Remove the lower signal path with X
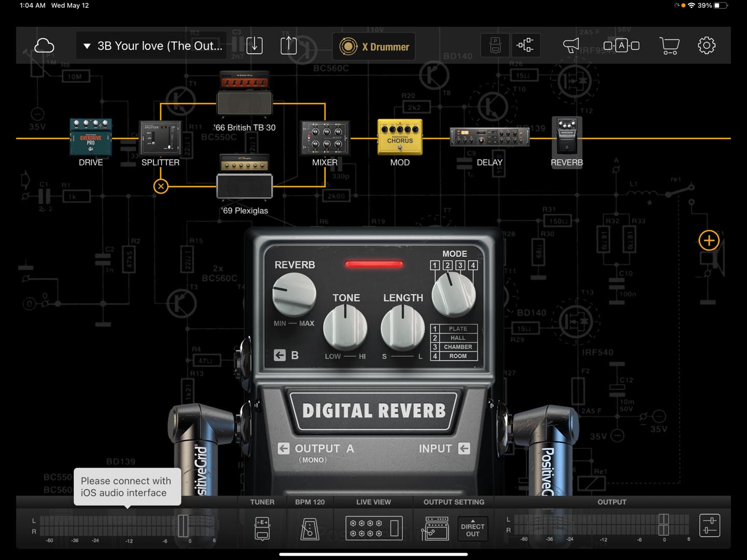The image size is (747, 560). (161, 186)
